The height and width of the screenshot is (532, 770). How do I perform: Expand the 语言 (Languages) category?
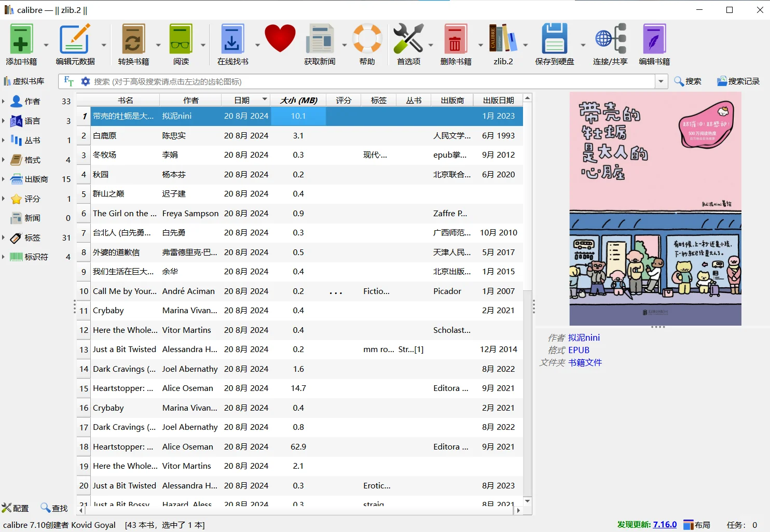(3, 121)
